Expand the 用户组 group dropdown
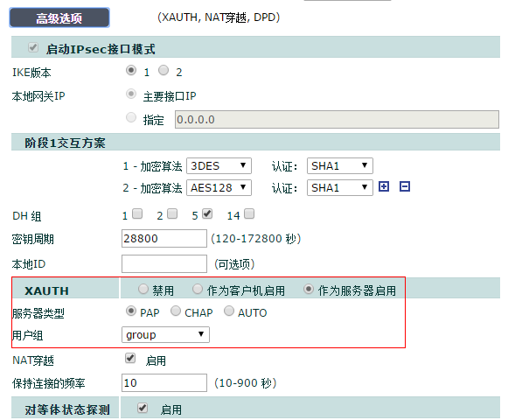522x420 pixels. [x=165, y=335]
